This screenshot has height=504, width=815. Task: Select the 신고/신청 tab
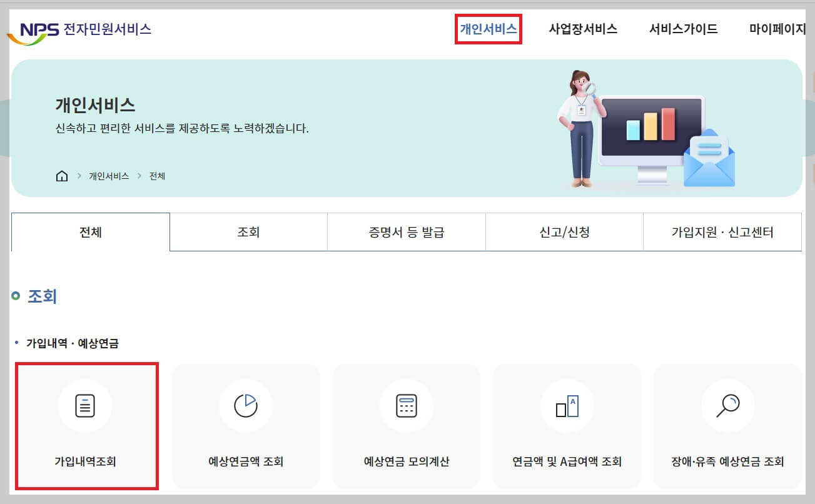(x=564, y=231)
